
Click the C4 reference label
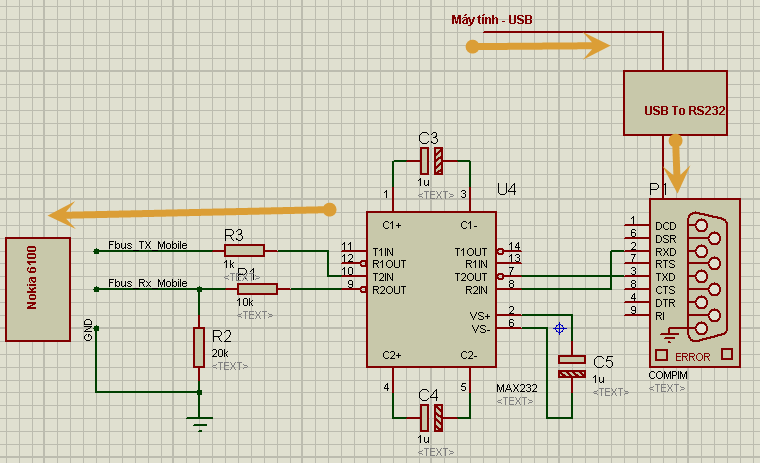[428, 396]
